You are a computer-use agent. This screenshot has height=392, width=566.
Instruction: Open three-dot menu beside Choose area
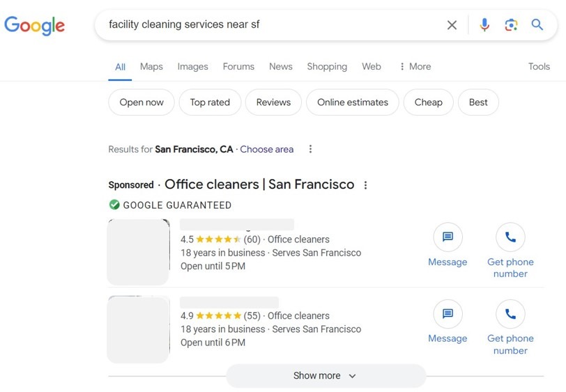coord(310,149)
